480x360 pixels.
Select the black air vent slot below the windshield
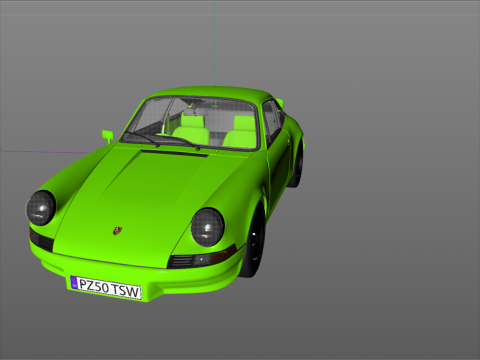(174, 153)
